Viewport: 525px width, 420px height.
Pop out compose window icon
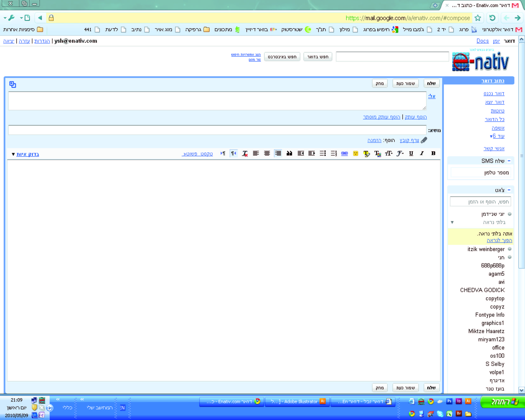point(13,84)
